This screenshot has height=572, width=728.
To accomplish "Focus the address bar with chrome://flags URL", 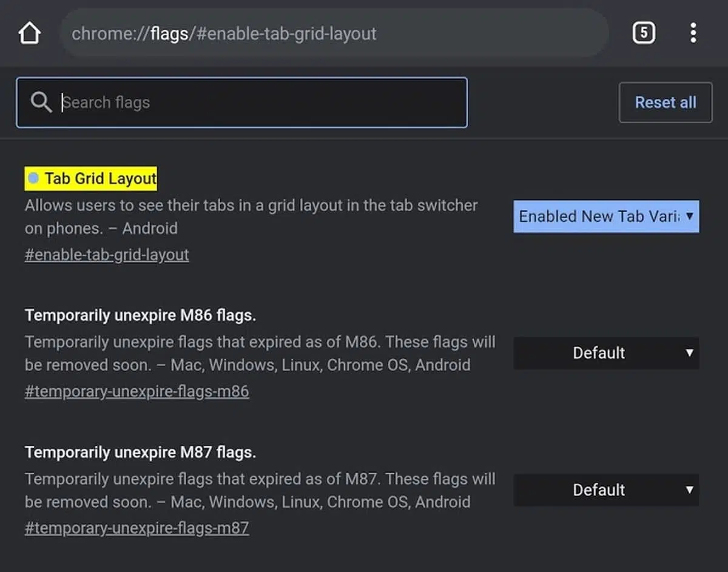I will click(x=334, y=33).
